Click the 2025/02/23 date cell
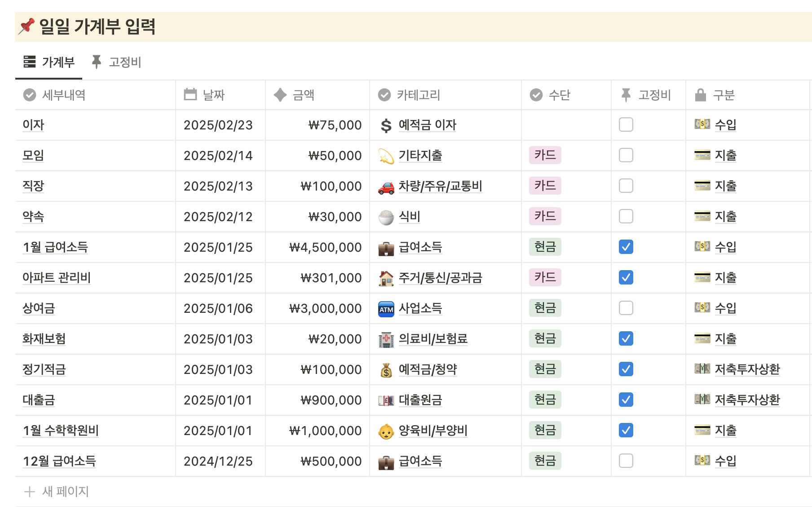The height and width of the screenshot is (507, 812). click(219, 125)
